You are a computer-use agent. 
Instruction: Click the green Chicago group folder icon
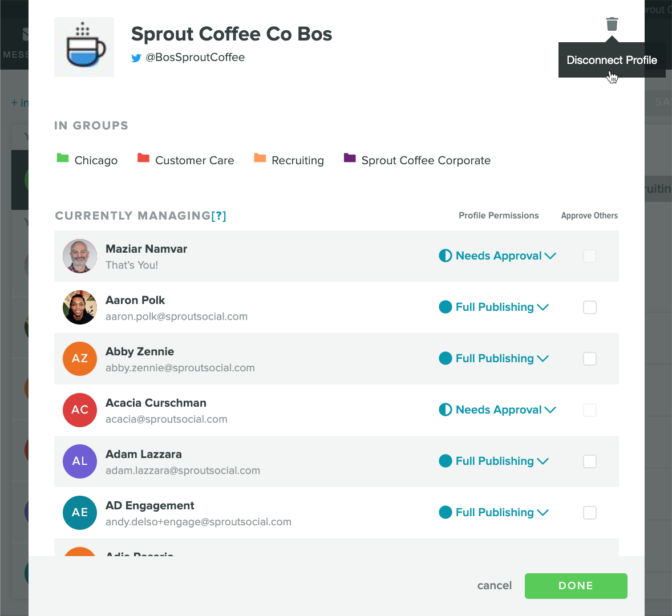(x=63, y=158)
